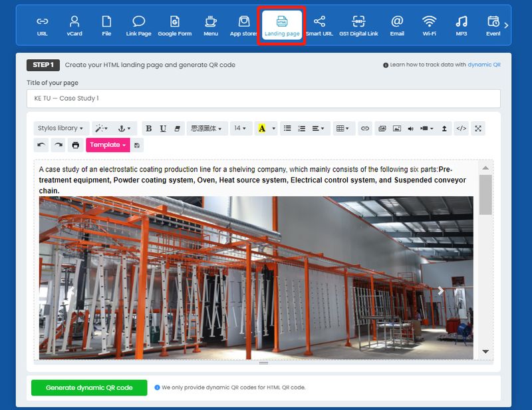Undo the last edit

tap(42, 145)
